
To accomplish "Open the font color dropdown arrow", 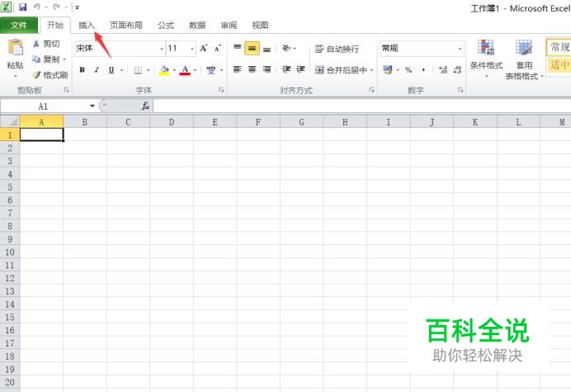I will coord(196,70).
